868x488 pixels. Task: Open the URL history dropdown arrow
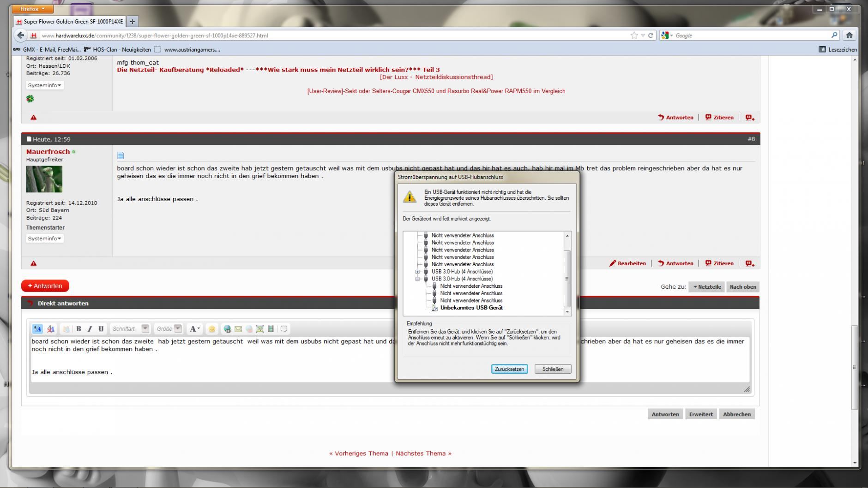(643, 36)
